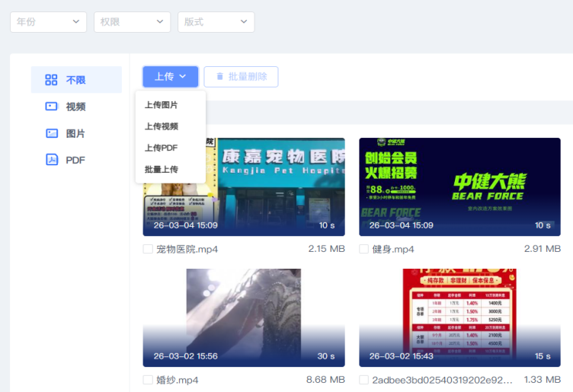Check the box for 2adbee3bd file
The height and width of the screenshot is (392, 573).
(364, 380)
